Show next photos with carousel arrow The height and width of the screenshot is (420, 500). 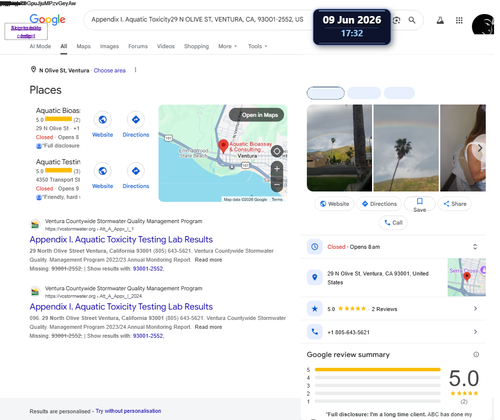pos(479,148)
